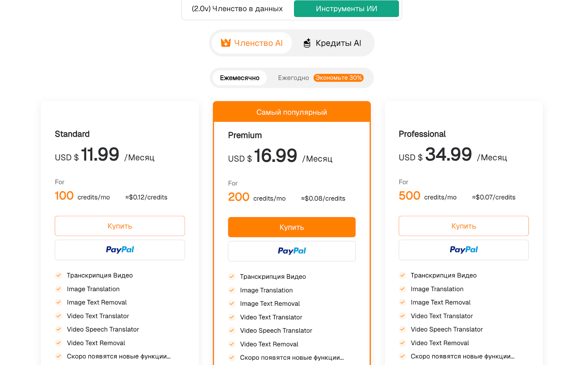Open the (2.0v) Членство в данных tab
Viewport: 588px width, 365px height.
click(237, 9)
